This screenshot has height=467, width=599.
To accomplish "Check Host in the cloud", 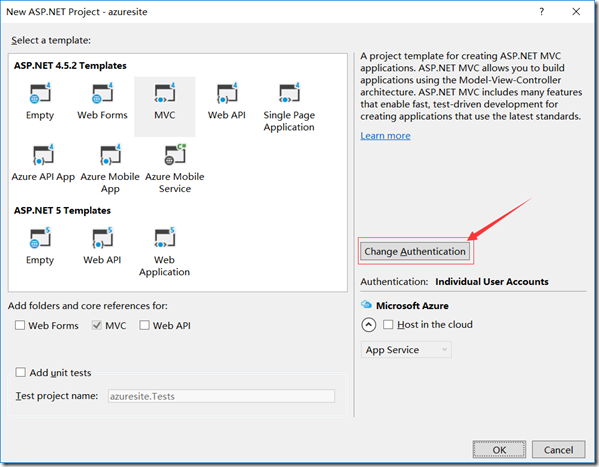I will pyautogui.click(x=388, y=324).
